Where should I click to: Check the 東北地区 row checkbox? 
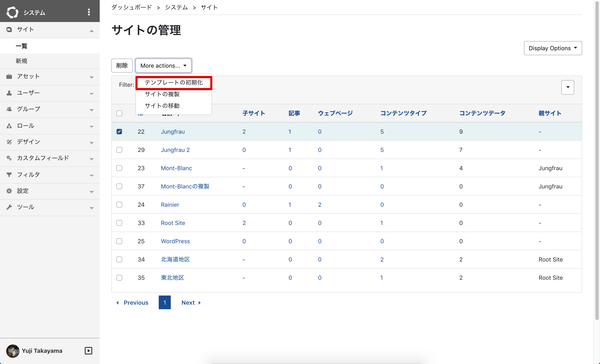(119, 277)
